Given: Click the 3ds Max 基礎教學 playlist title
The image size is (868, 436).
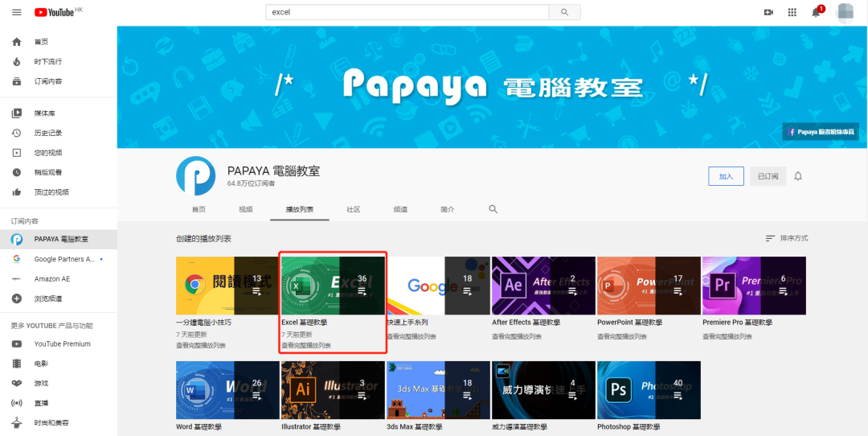Looking at the screenshot, I should coord(415,427).
